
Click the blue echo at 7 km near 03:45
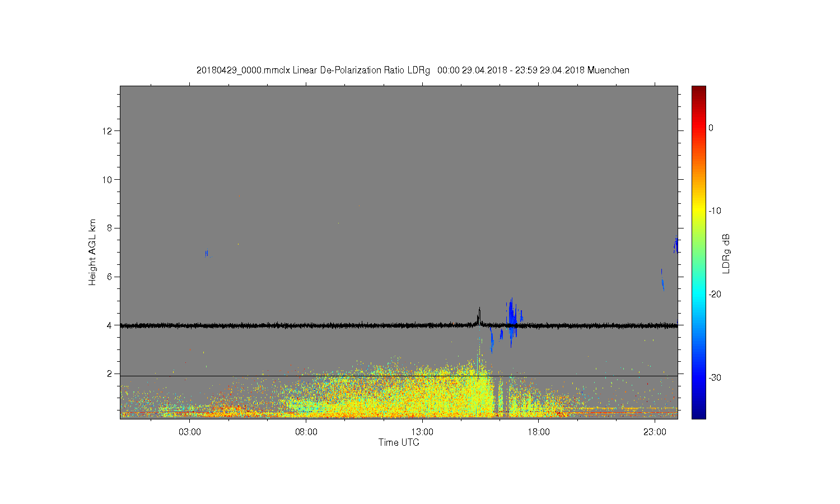click(x=207, y=254)
